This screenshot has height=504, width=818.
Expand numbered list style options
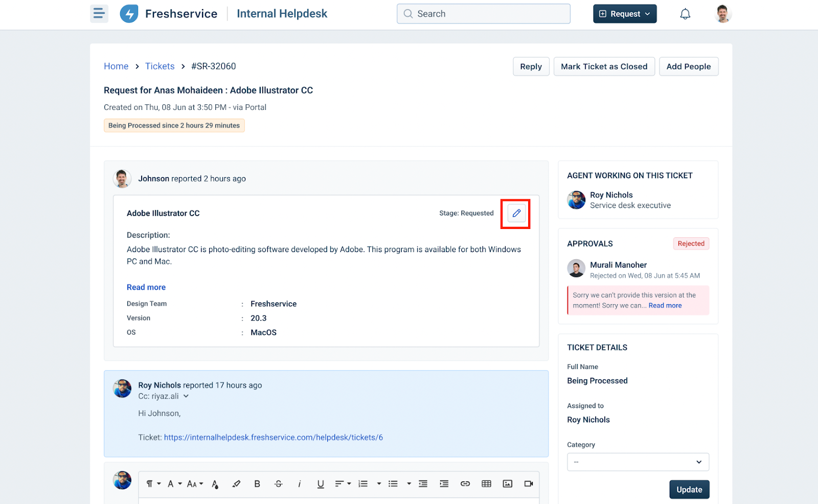[x=379, y=484]
